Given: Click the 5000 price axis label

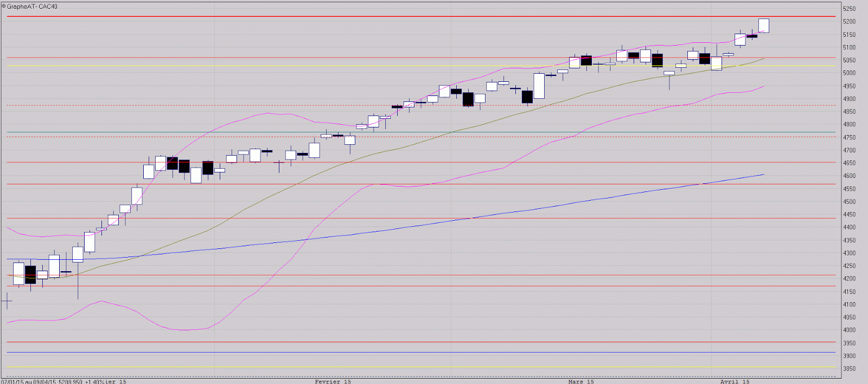Looking at the screenshot, I should tap(849, 73).
